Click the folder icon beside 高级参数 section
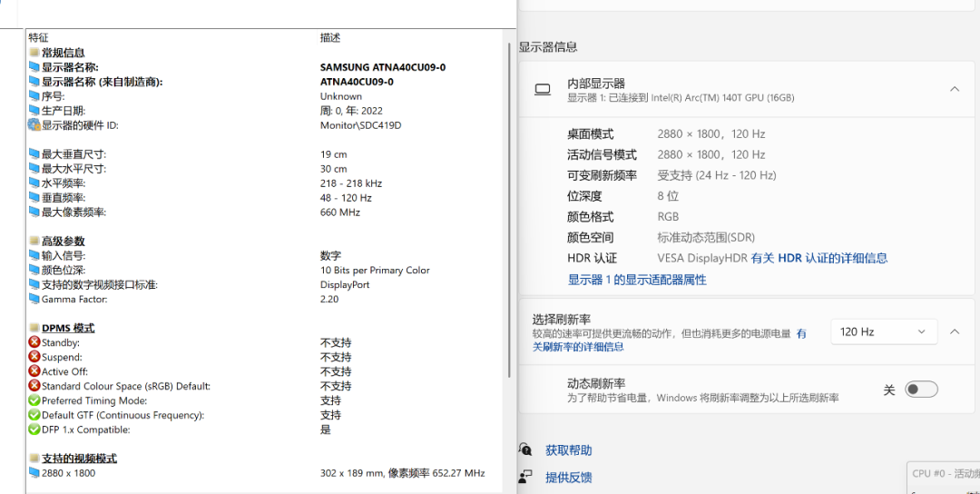 (x=34, y=241)
